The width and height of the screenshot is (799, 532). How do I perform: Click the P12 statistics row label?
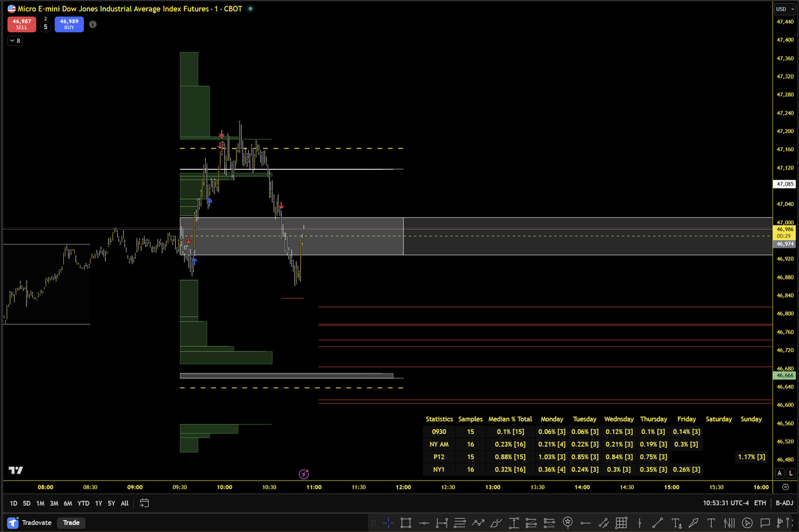pos(439,457)
